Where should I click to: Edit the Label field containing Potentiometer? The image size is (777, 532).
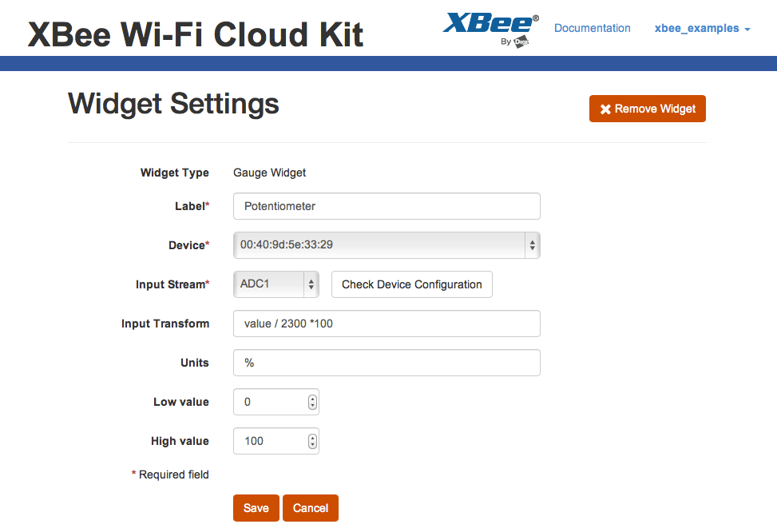click(387, 206)
